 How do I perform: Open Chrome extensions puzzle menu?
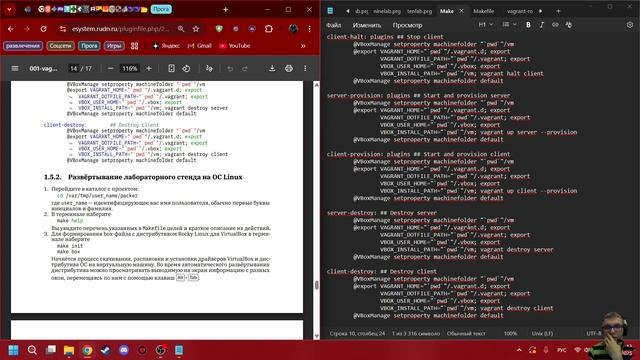[x=269, y=29]
